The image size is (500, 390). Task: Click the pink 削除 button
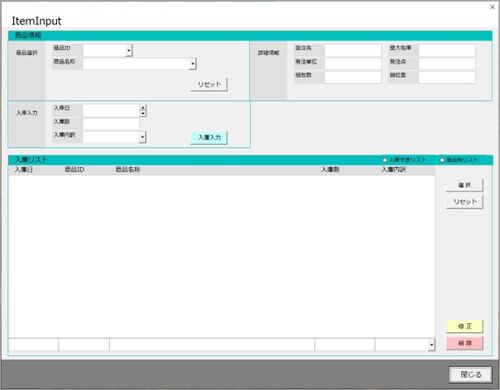coord(464,343)
